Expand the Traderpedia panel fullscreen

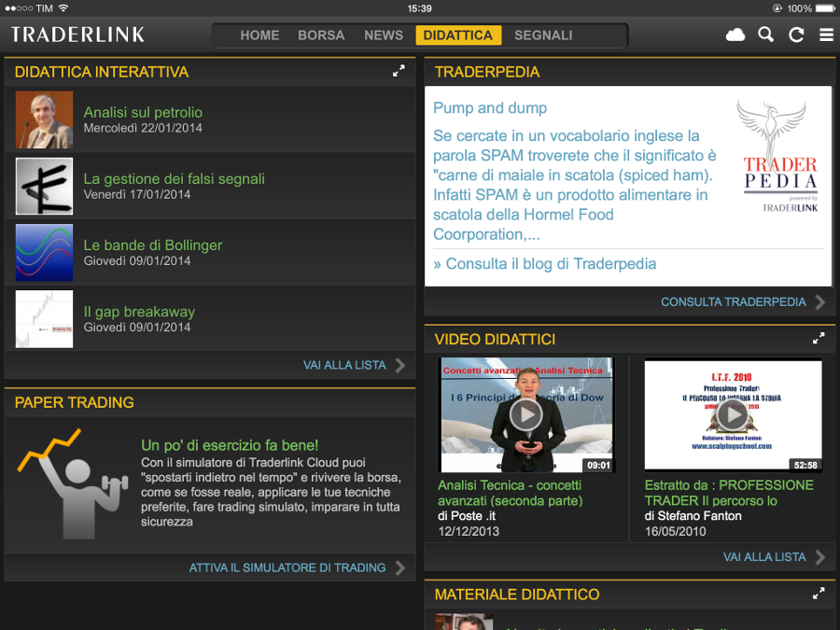pyautogui.click(x=819, y=71)
